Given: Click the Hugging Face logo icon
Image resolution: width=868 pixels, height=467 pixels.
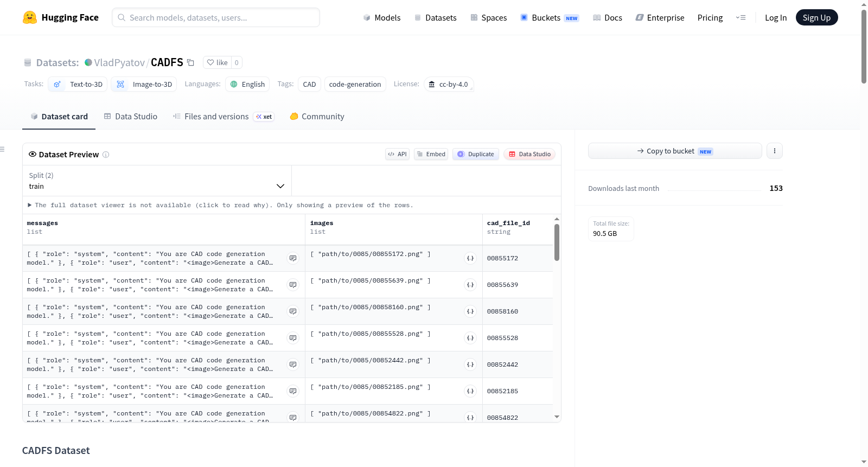Looking at the screenshot, I should point(30,17).
